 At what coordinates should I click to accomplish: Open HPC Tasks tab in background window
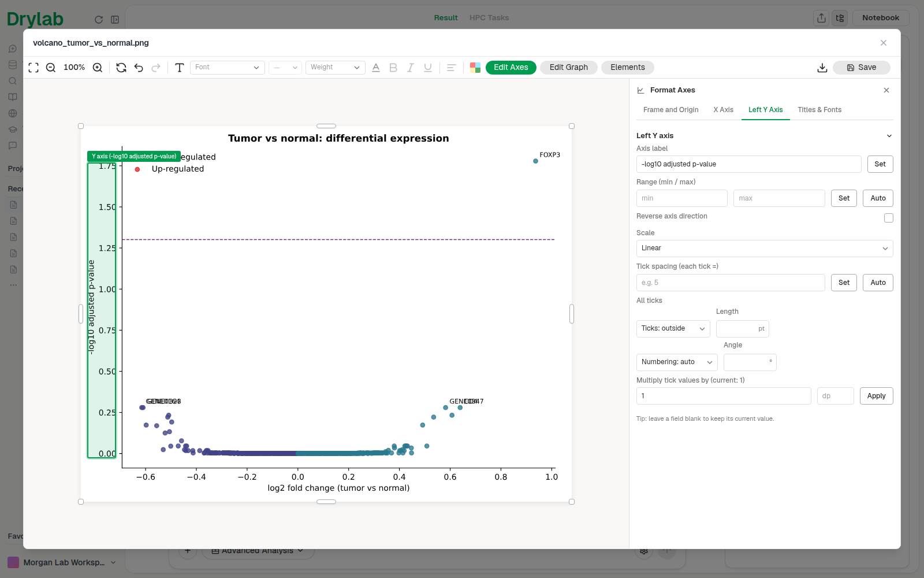489,18
